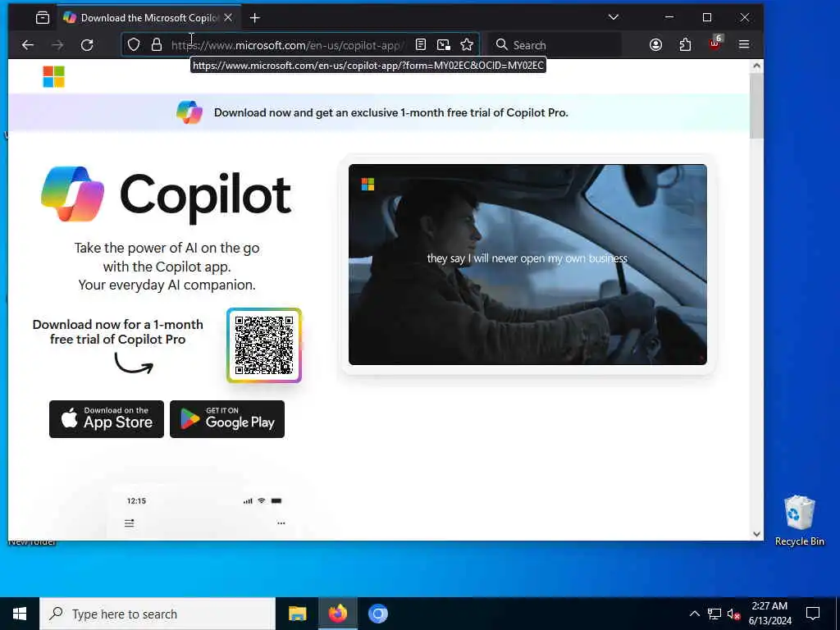Click the page scrollbar down arrow

point(756,533)
